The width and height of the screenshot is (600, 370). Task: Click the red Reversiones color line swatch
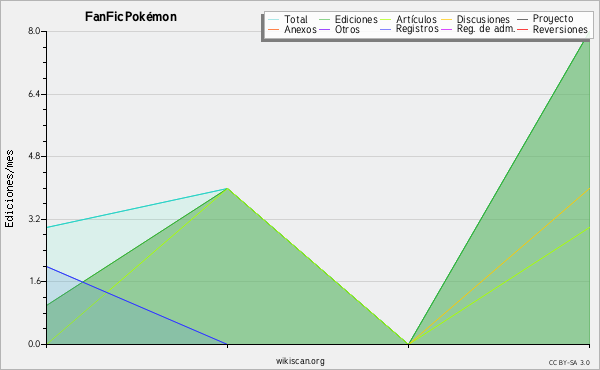(x=522, y=29)
